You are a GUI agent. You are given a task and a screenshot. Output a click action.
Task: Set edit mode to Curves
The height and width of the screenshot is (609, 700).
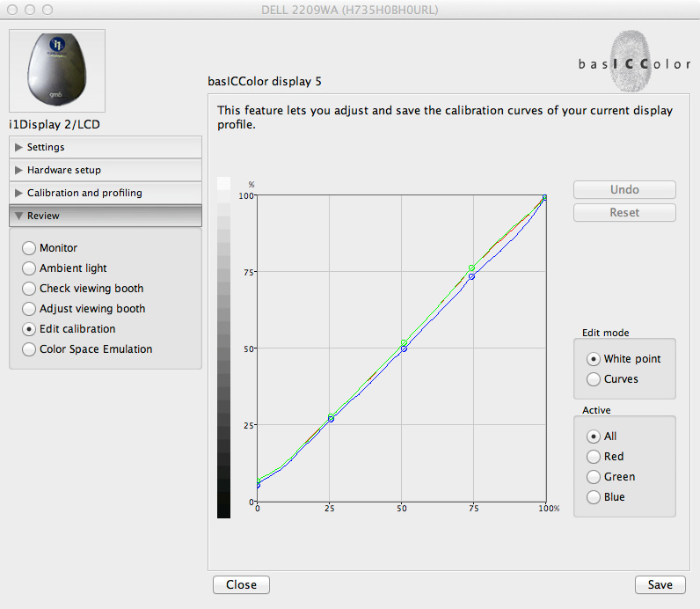(x=594, y=379)
